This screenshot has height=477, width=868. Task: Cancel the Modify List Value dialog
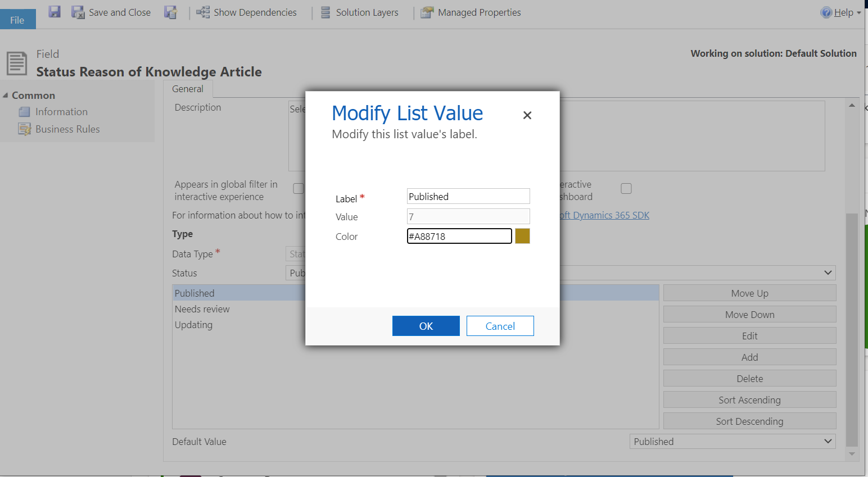[500, 326]
